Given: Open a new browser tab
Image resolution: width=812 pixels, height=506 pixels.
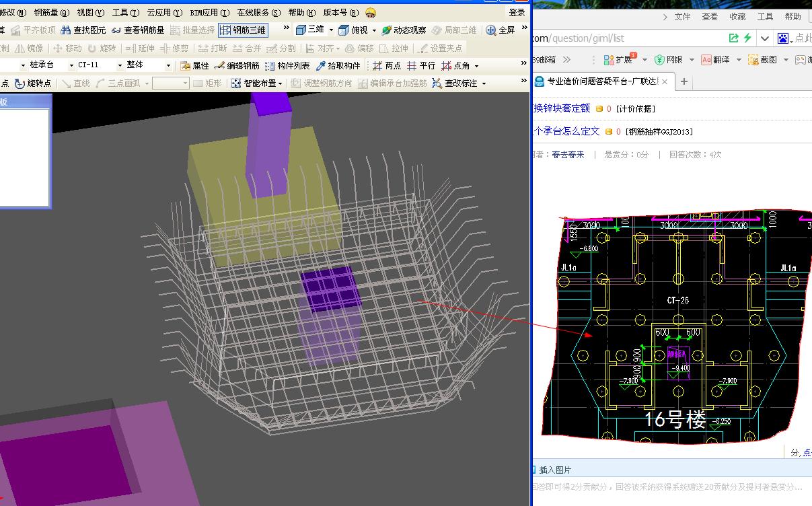Looking at the screenshot, I should pyautogui.click(x=684, y=81).
